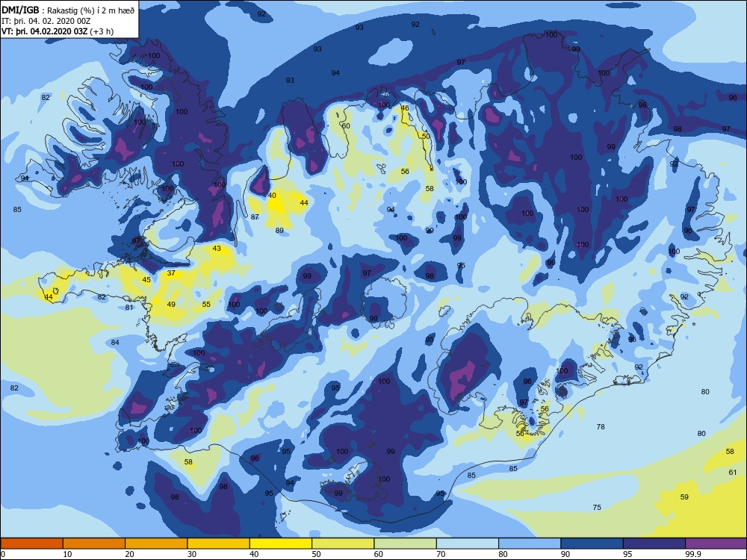Select the dark navy 95–99.9 legend swatch

(x=654, y=544)
